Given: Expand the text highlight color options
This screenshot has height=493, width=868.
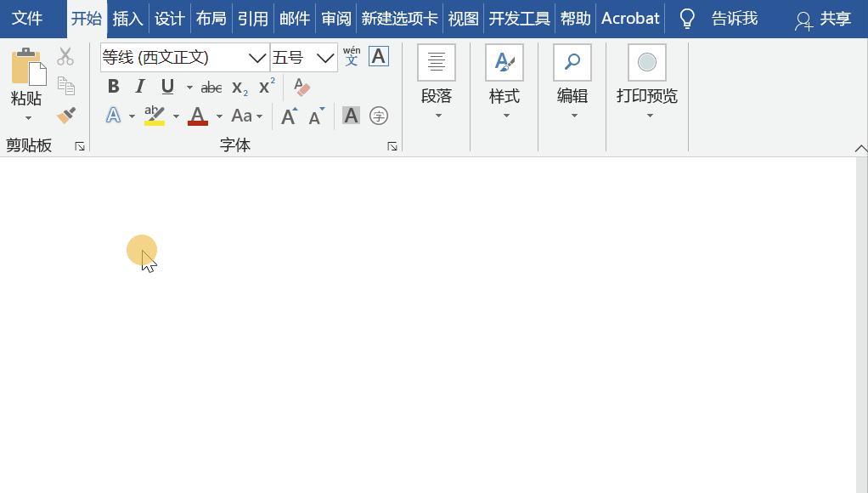Looking at the screenshot, I should click(176, 116).
